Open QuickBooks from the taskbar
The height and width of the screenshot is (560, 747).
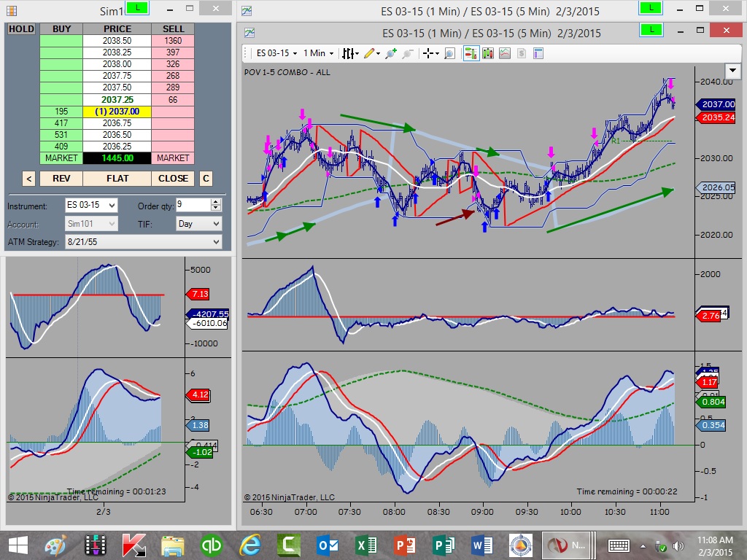pos(211,545)
